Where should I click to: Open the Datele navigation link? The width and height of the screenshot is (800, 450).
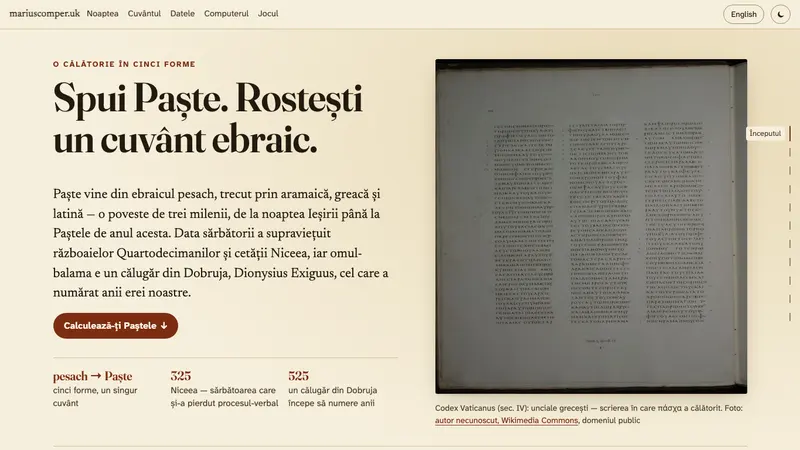(x=182, y=14)
